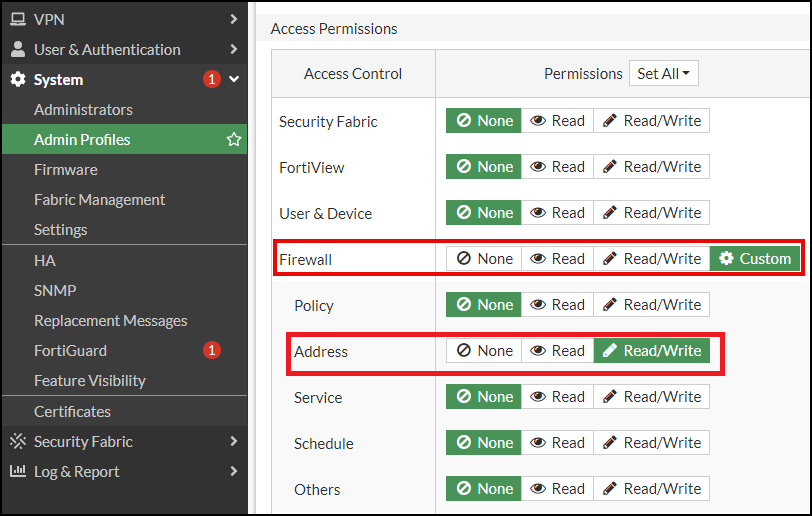812x516 pixels.
Task: Expand the VPN menu chevron
Action: [x=233, y=19]
